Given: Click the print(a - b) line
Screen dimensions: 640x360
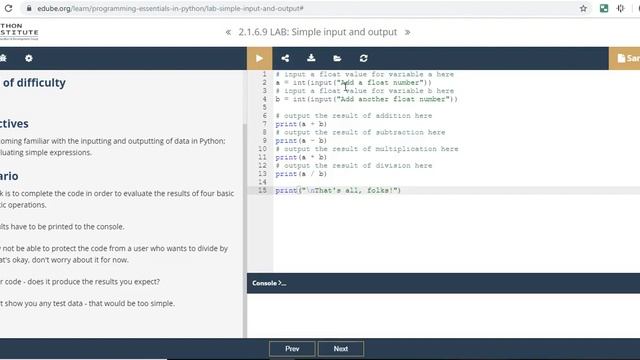Looking at the screenshot, I should [301, 141].
